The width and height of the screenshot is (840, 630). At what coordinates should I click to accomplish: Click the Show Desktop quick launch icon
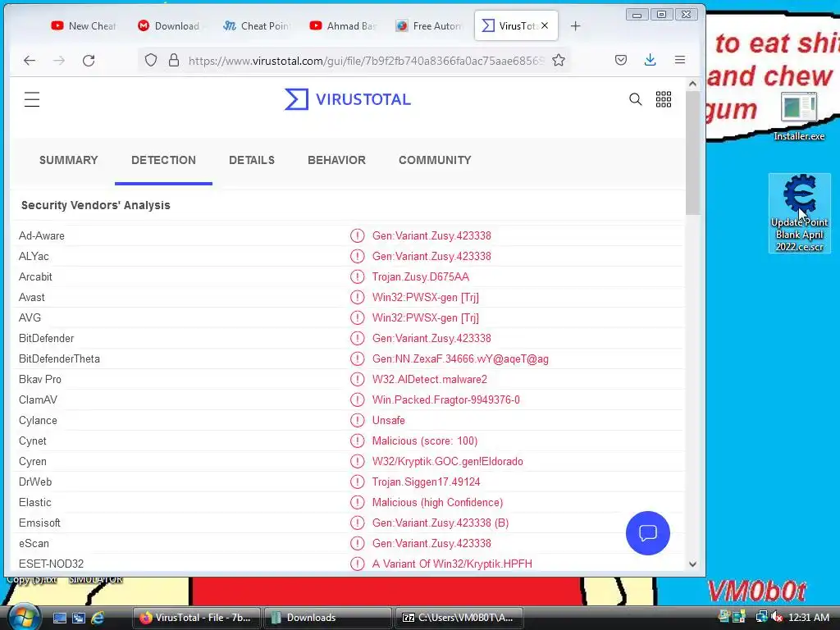tap(59, 618)
